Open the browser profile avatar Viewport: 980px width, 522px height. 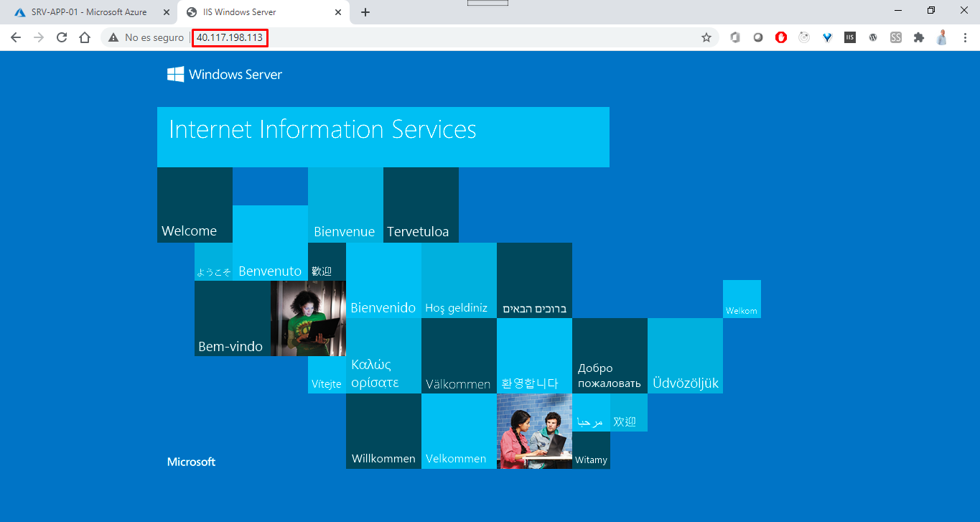(941, 37)
